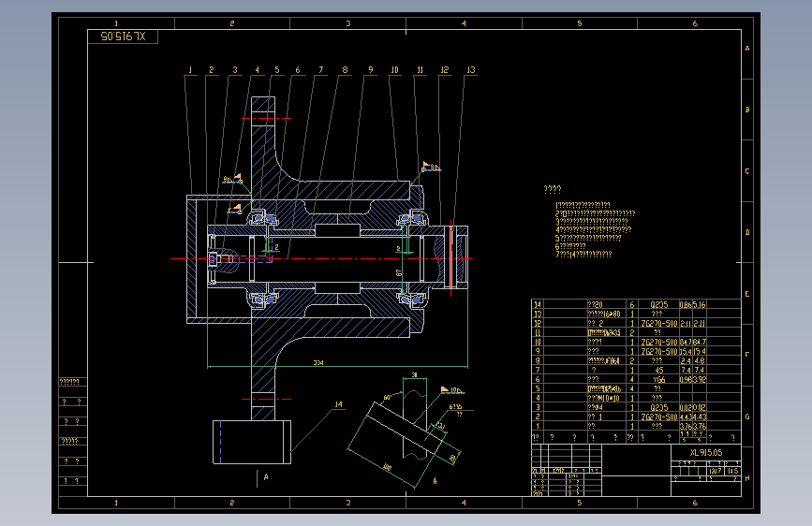Select the section marker A below the block
The image size is (812, 526).
point(266,476)
